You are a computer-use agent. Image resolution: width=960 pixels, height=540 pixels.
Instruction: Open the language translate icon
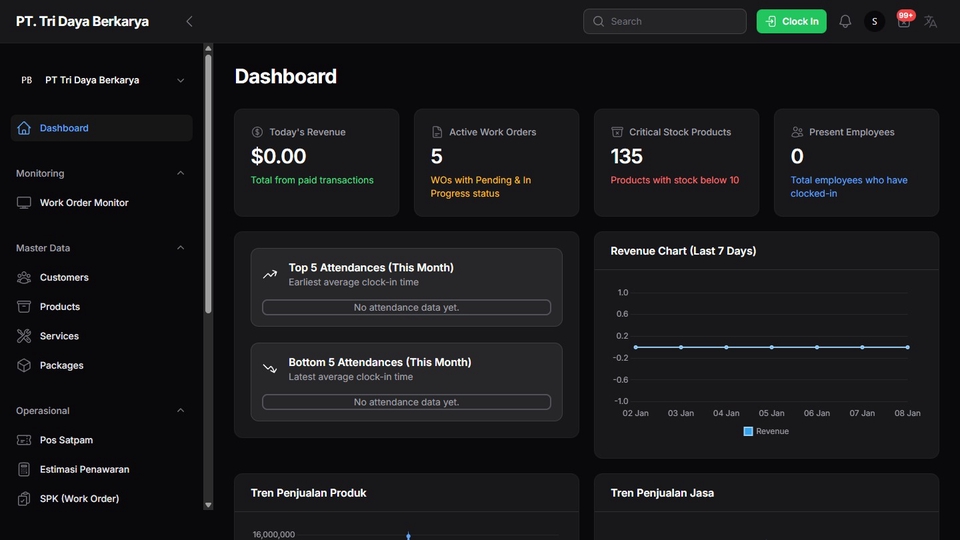(931, 21)
